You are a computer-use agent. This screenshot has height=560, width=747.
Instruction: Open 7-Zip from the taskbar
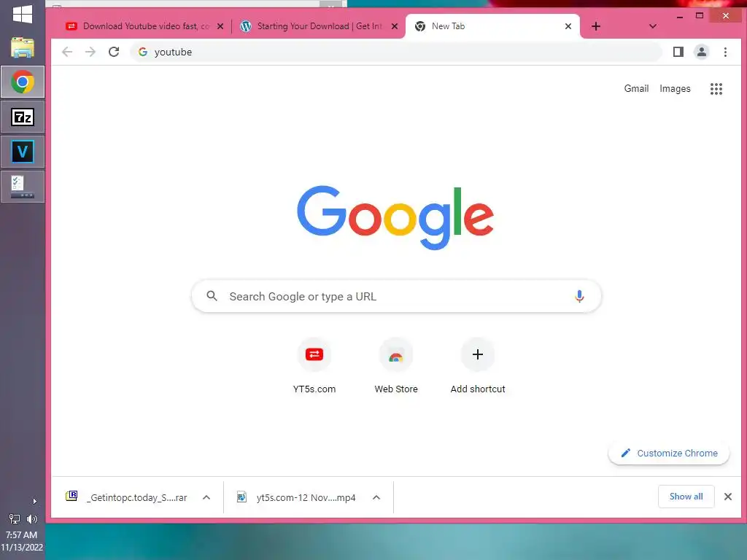pyautogui.click(x=23, y=117)
